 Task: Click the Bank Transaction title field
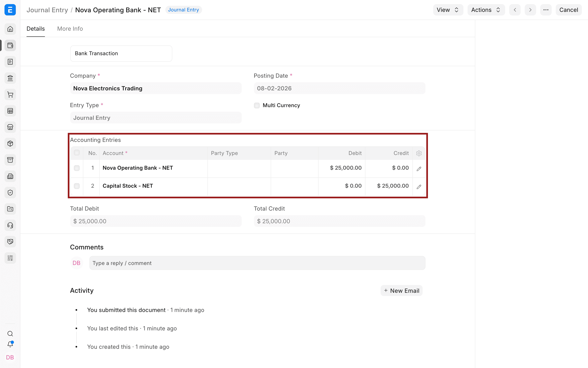coord(121,53)
